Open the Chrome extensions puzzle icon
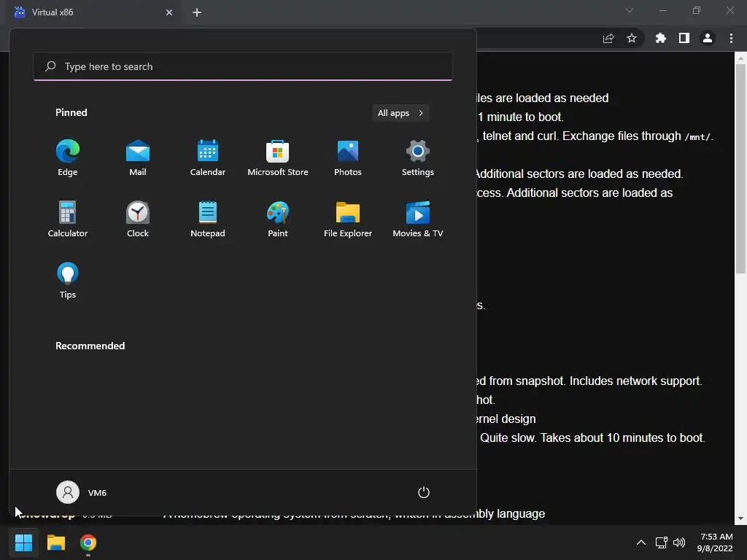The image size is (747, 560). pos(661,38)
